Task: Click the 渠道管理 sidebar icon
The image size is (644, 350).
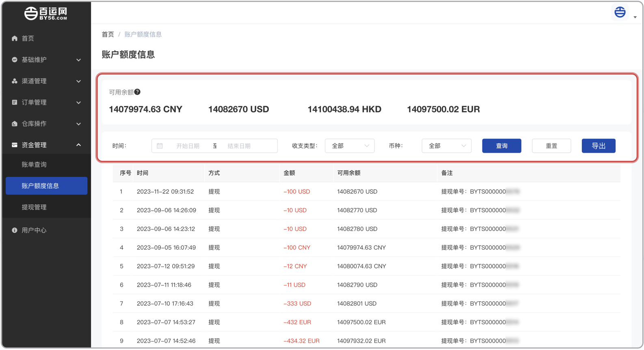Action: (x=15, y=81)
